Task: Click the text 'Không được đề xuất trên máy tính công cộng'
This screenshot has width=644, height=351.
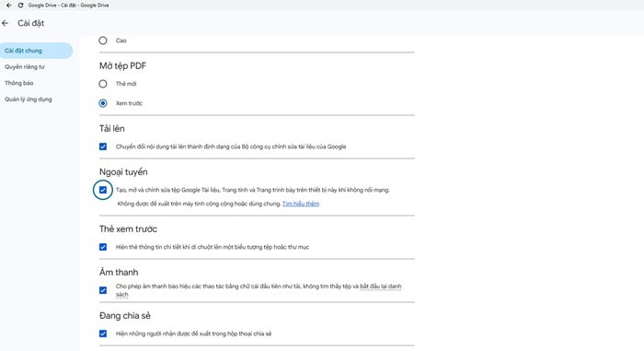Action: (x=199, y=204)
